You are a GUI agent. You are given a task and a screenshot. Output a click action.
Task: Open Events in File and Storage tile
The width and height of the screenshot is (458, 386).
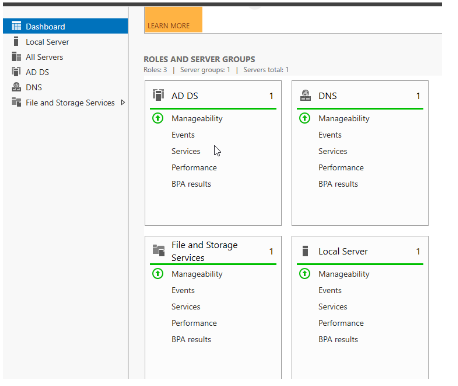click(183, 290)
